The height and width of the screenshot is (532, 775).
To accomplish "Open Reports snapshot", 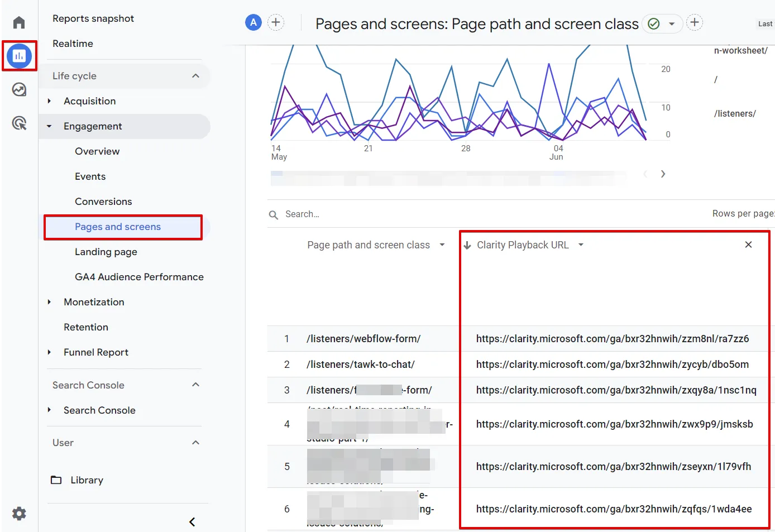I will pyautogui.click(x=93, y=18).
